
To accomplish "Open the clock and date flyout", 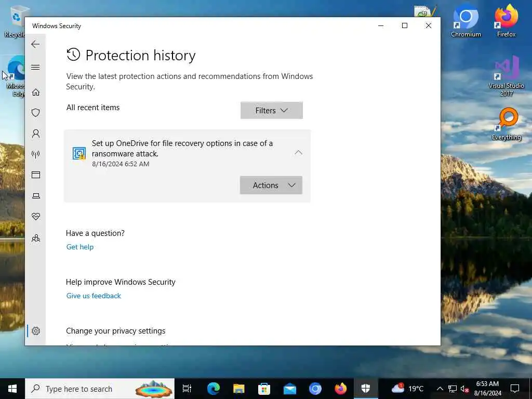I will pos(487,389).
